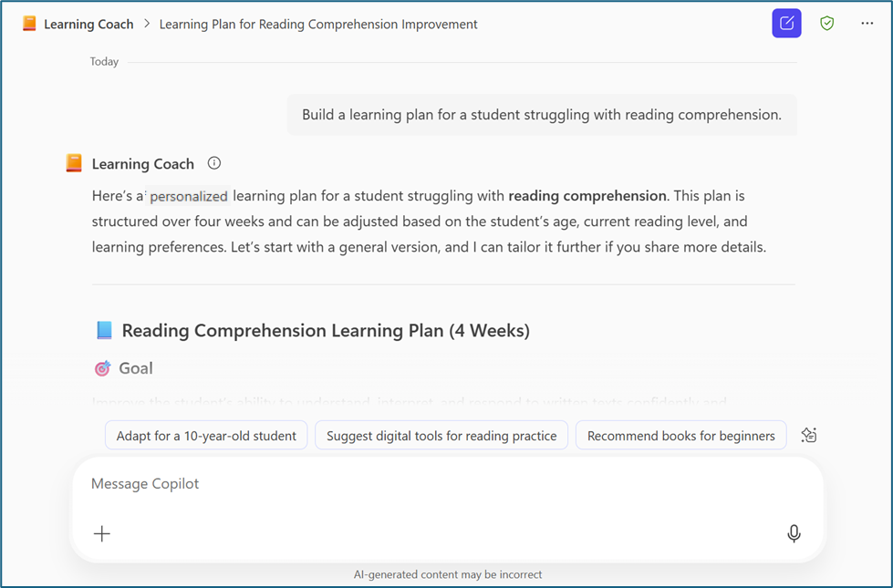Open the green enterprise protection shield

click(826, 23)
